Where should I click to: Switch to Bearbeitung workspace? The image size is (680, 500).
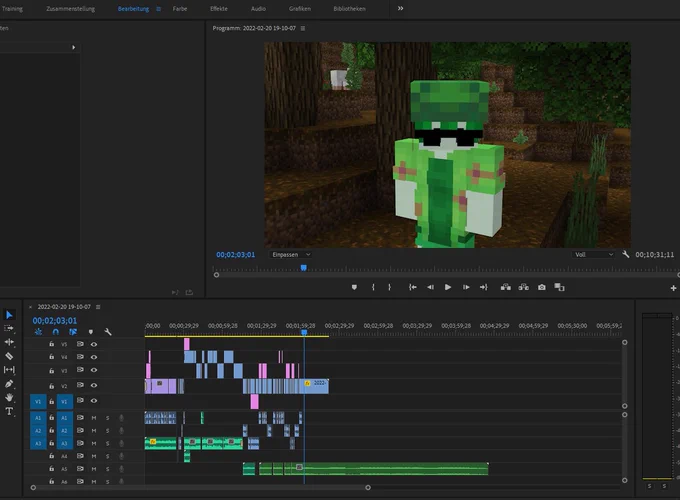[133, 9]
